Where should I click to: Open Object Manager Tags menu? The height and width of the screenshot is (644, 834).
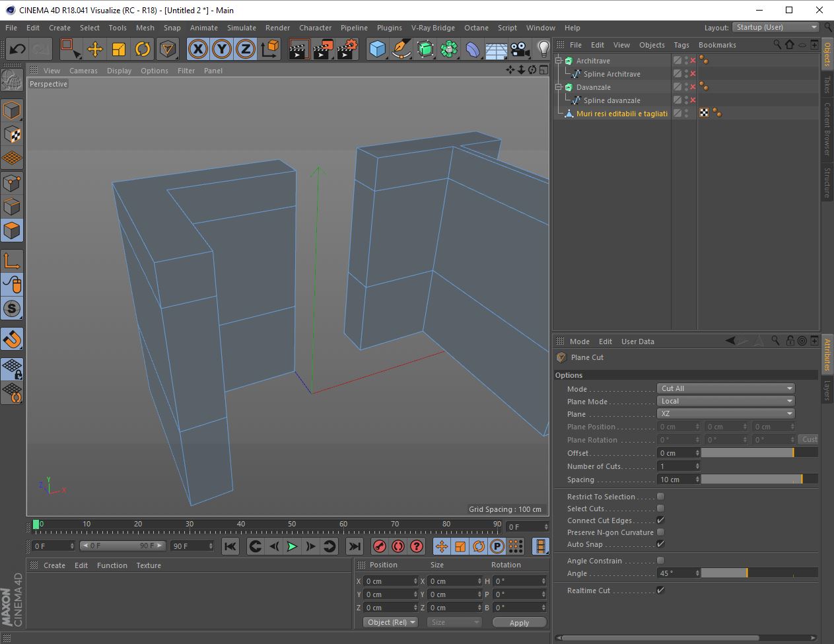(x=681, y=45)
